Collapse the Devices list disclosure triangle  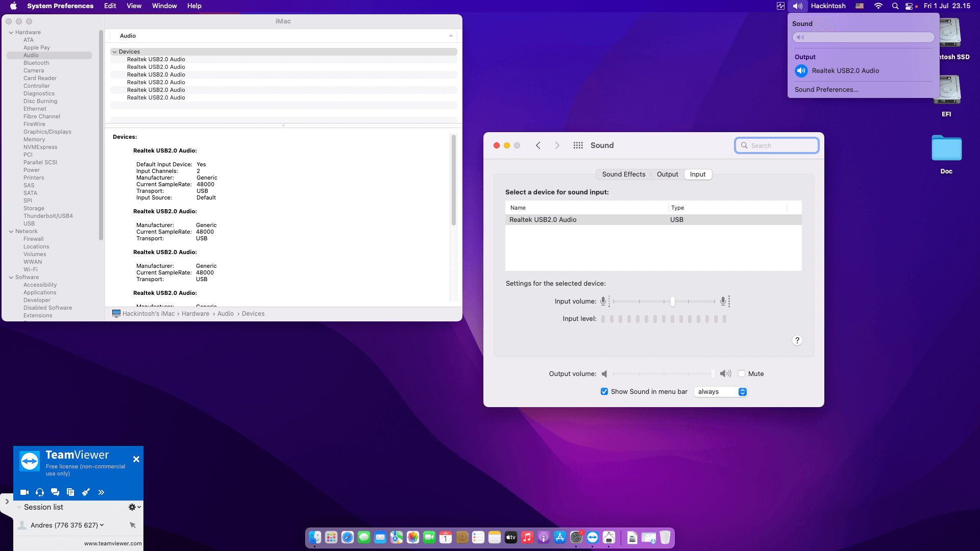click(115, 52)
